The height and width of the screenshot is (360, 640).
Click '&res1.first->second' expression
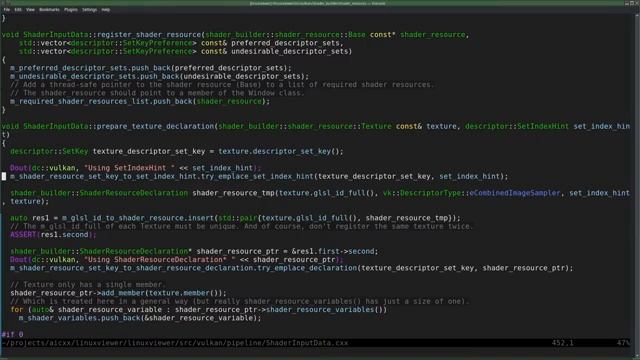(x=335, y=251)
